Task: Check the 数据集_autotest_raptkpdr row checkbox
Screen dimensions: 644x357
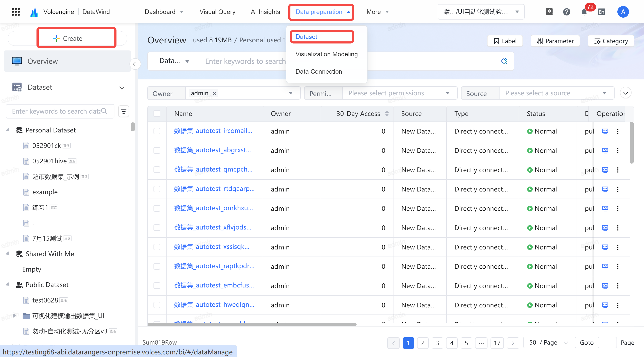Action: coord(157,266)
